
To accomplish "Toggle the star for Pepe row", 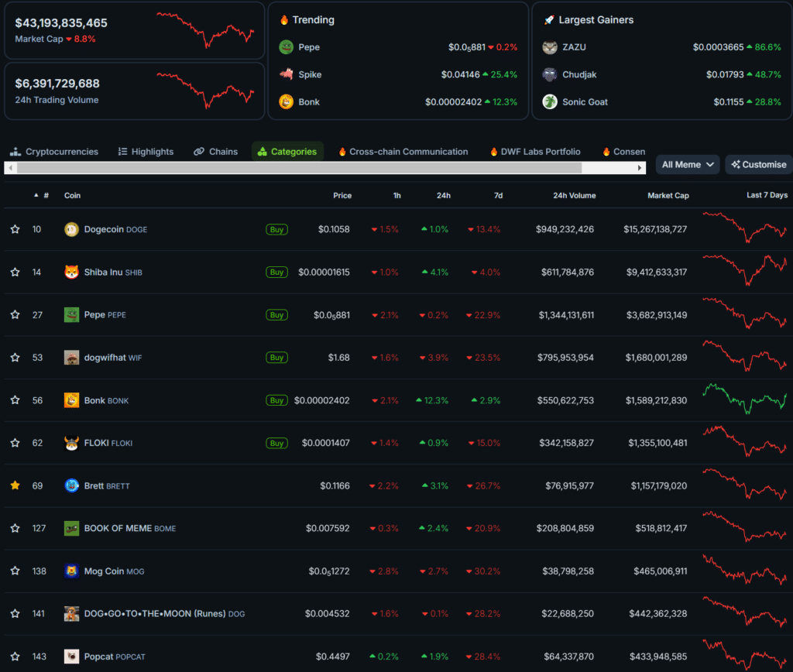I will click(15, 315).
